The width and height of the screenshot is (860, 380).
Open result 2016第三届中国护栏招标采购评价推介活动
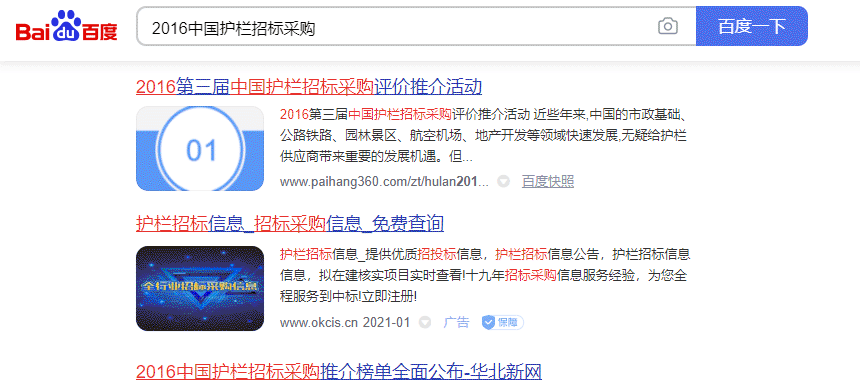coord(309,87)
